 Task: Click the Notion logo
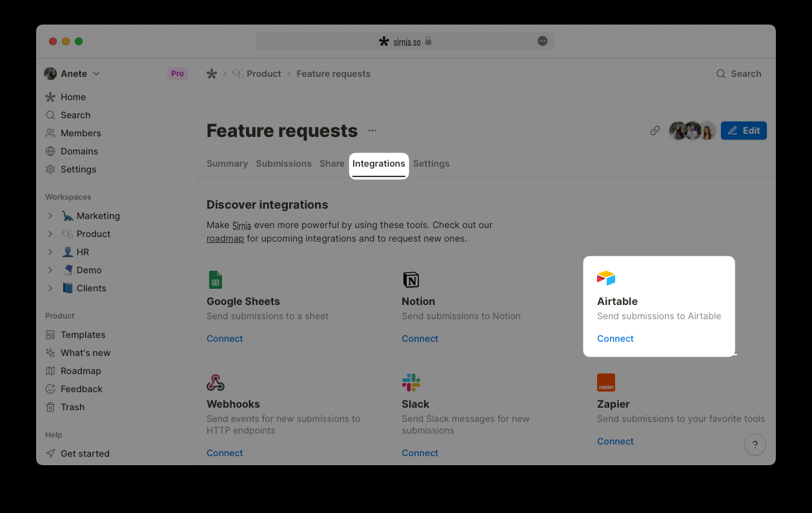click(x=411, y=280)
